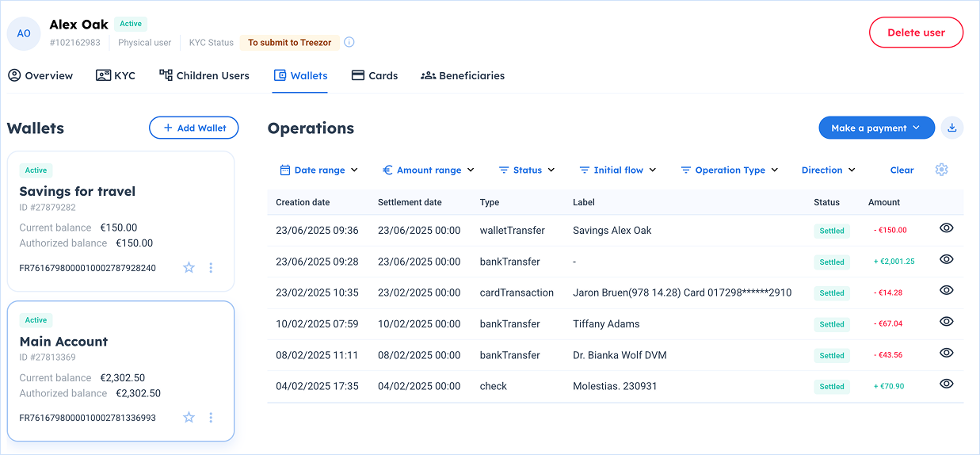Switch to the Cards tab

374,75
